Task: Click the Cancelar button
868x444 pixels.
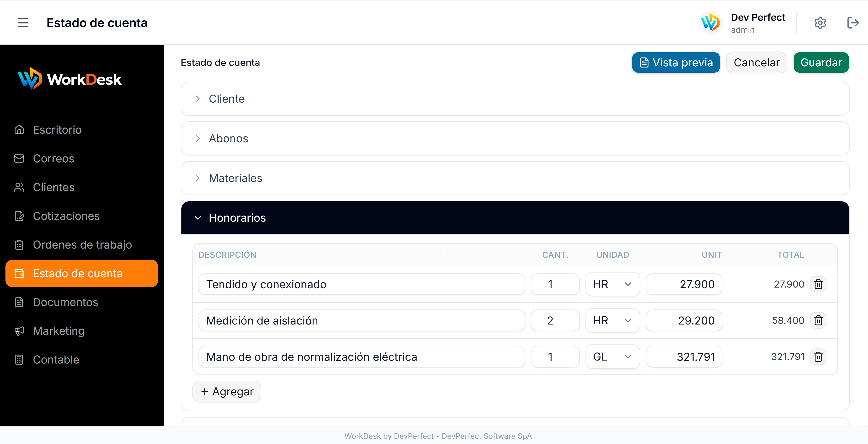Action: (x=756, y=62)
